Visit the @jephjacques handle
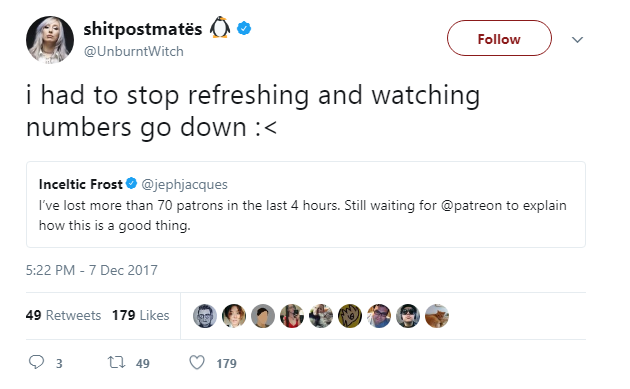This screenshot has width=630, height=389. 184,184
